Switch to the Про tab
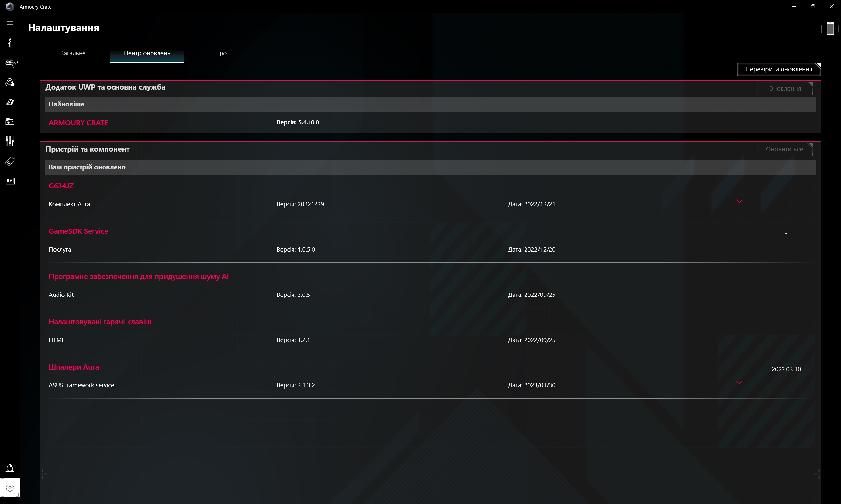The image size is (841, 504). [x=221, y=53]
